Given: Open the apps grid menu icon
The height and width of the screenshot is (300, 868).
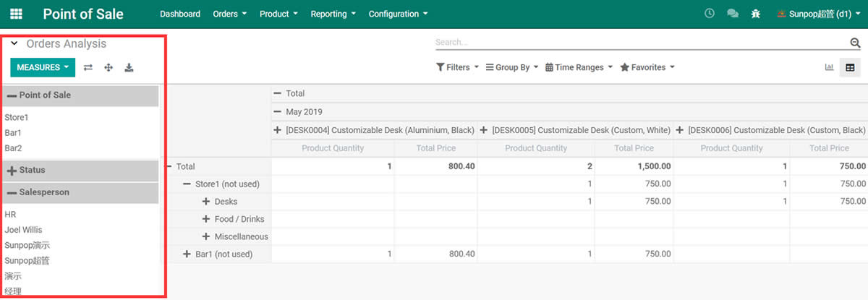Looking at the screenshot, I should coord(16,14).
